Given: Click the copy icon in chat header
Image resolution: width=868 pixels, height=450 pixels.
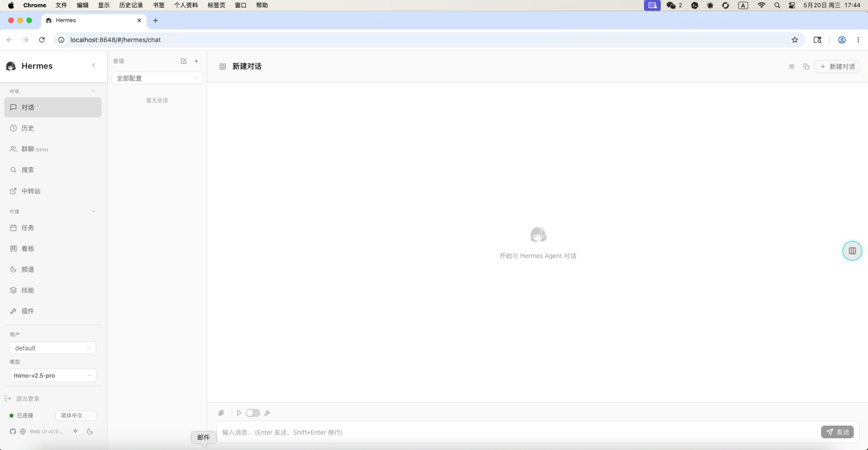Looking at the screenshot, I should coord(806,67).
